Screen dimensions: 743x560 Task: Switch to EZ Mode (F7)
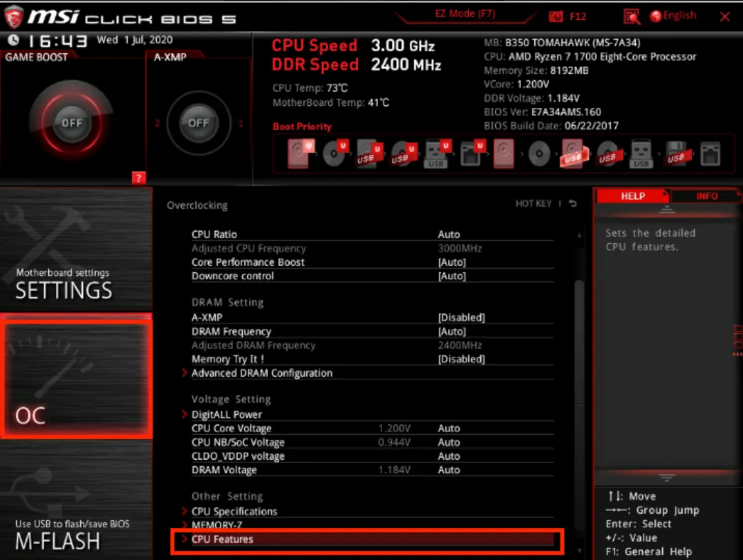coord(465,14)
